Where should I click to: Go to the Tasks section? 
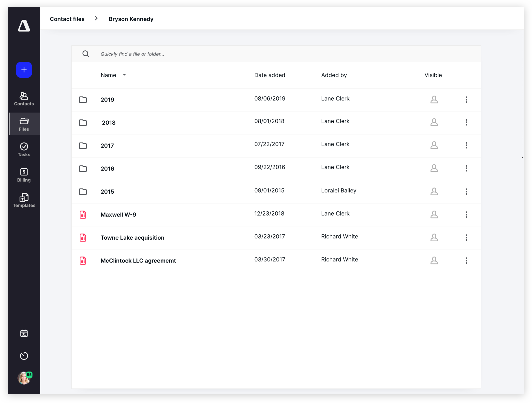24,150
